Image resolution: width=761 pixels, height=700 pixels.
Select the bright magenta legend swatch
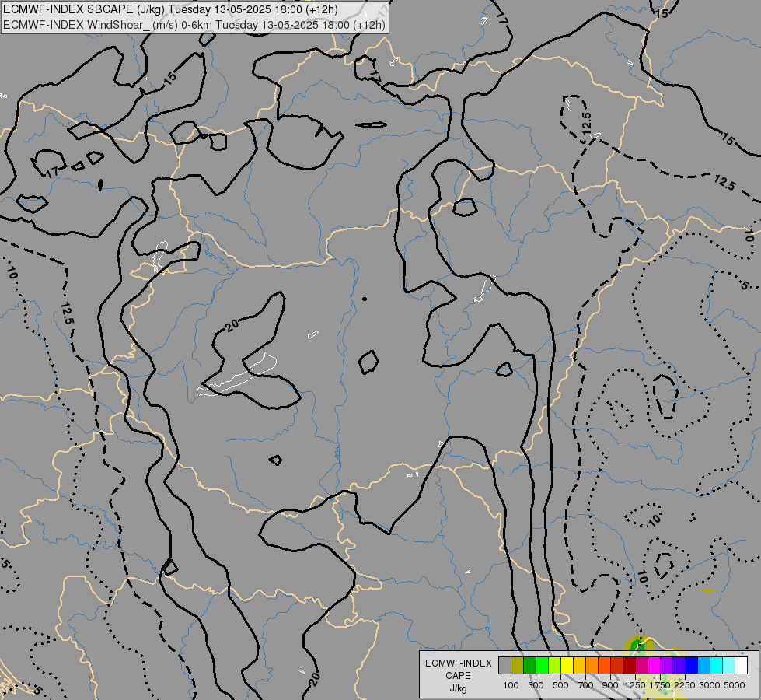tap(654, 666)
